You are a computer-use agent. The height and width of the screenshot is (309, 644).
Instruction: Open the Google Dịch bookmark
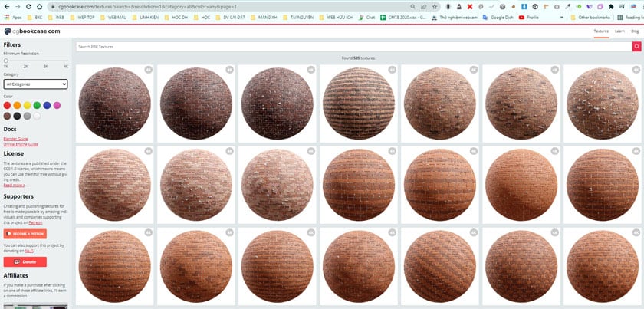(x=499, y=17)
